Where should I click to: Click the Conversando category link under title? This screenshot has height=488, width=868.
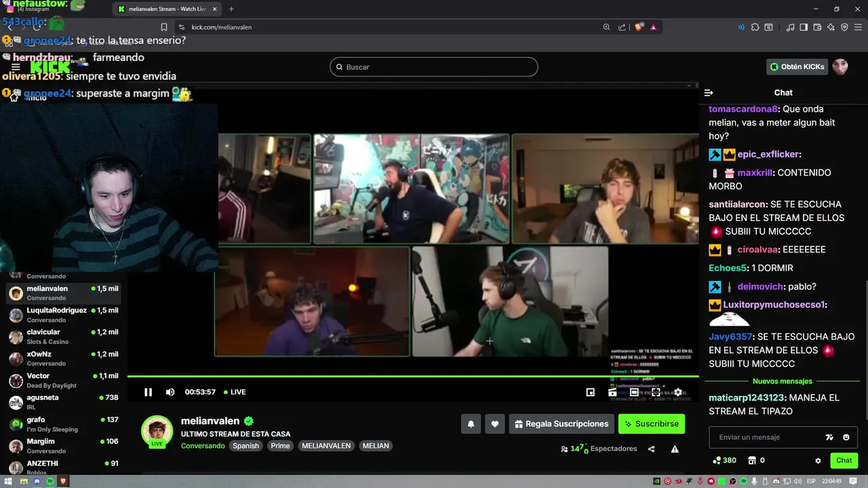coord(203,446)
